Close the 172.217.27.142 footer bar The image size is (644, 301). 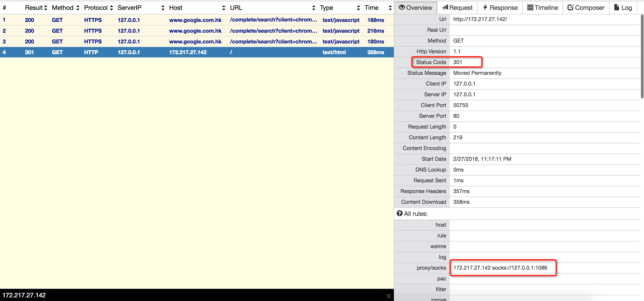(388, 296)
